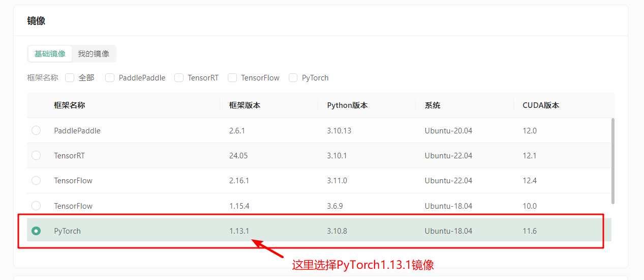644x280 pixels.
Task: Click Python version 3.10.8
Action: point(337,231)
